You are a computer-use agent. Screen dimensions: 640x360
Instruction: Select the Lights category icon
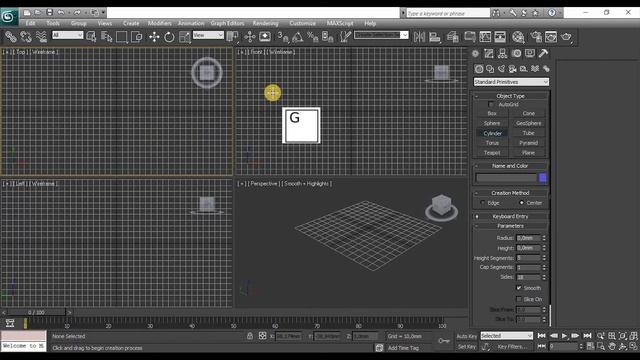pos(501,69)
